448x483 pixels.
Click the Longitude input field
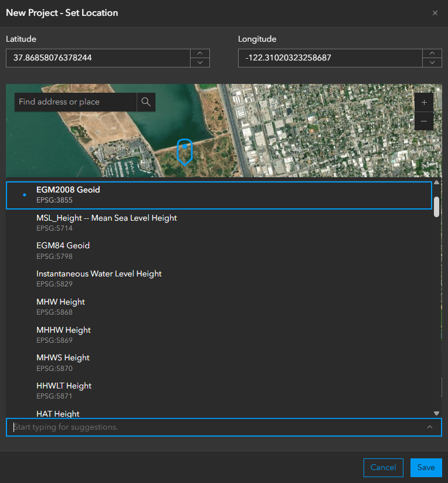point(330,58)
